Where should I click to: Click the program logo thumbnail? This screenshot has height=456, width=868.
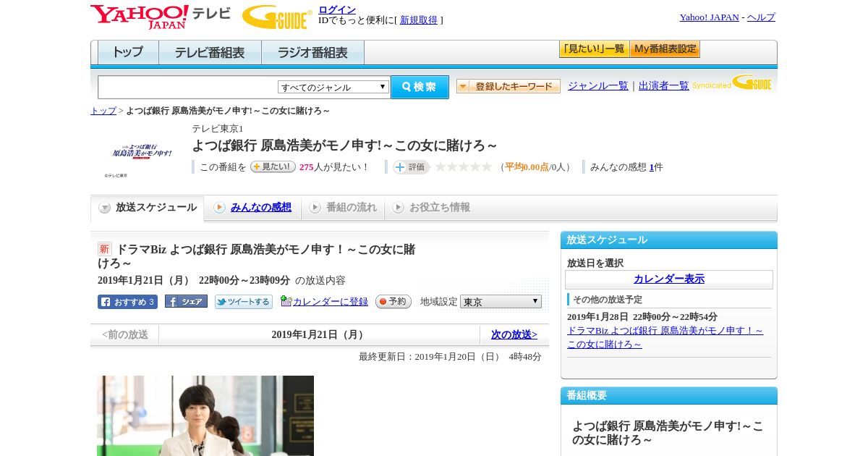coord(142,152)
